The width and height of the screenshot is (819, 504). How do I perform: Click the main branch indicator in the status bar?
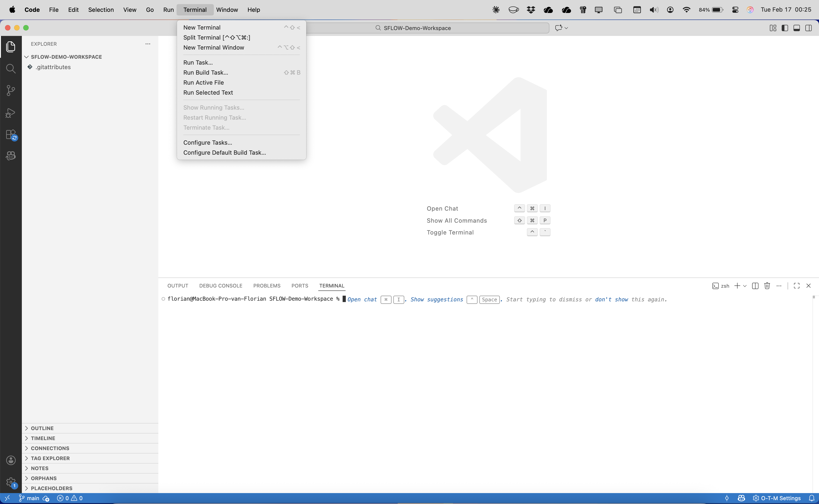click(x=33, y=498)
